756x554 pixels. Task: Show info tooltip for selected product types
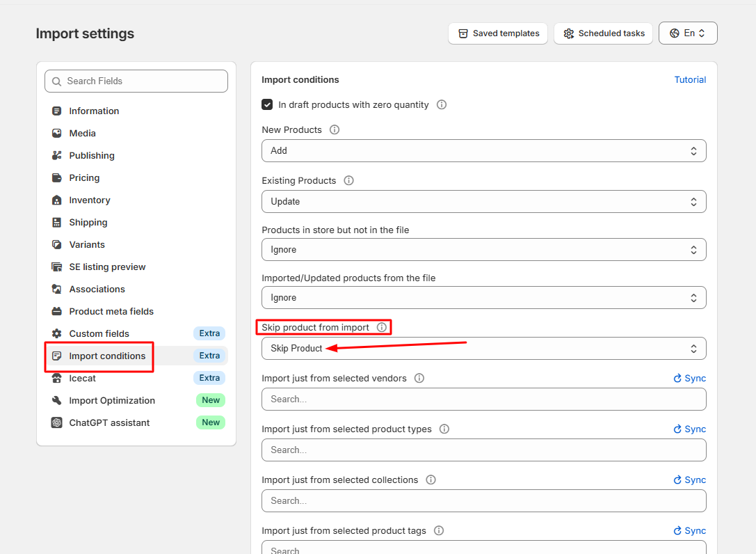pyautogui.click(x=444, y=429)
